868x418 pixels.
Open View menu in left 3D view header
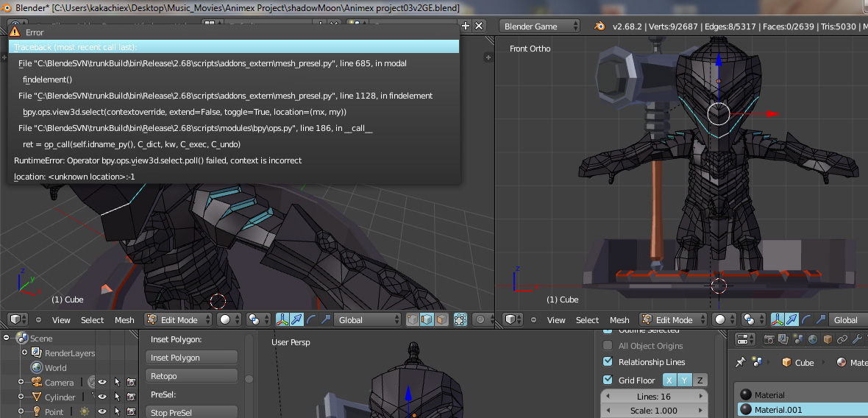(x=61, y=320)
